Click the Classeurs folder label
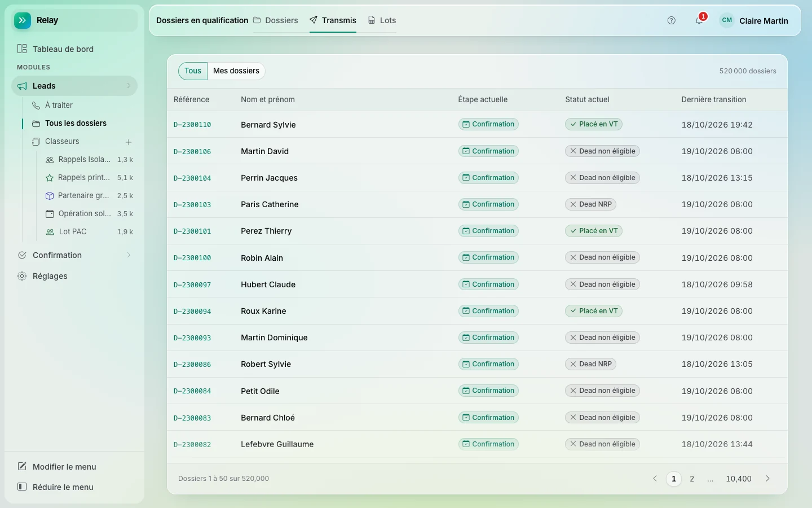This screenshot has width=812, height=508. point(62,141)
